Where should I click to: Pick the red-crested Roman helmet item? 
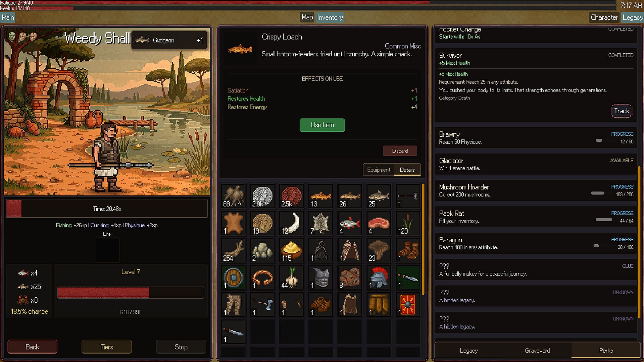pyautogui.click(x=379, y=278)
